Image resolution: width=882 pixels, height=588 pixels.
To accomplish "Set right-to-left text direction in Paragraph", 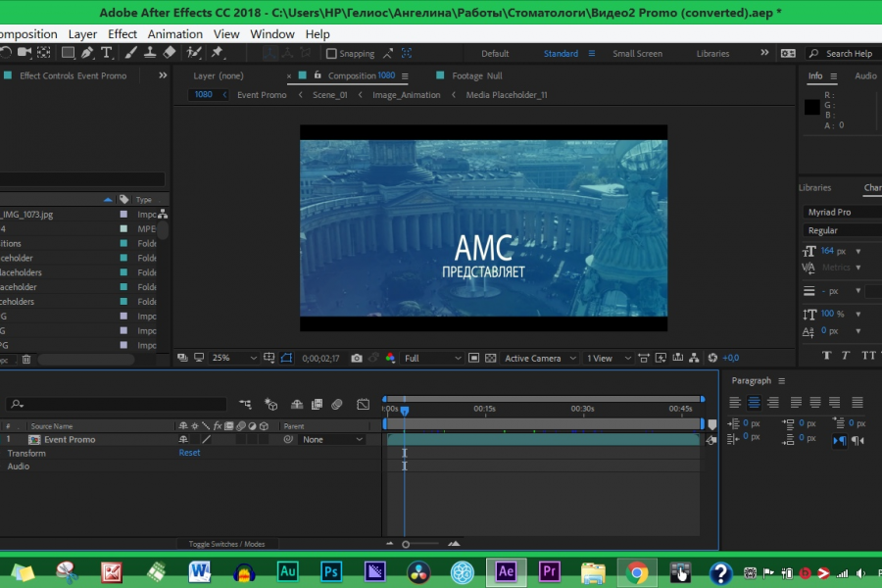I will tap(859, 441).
